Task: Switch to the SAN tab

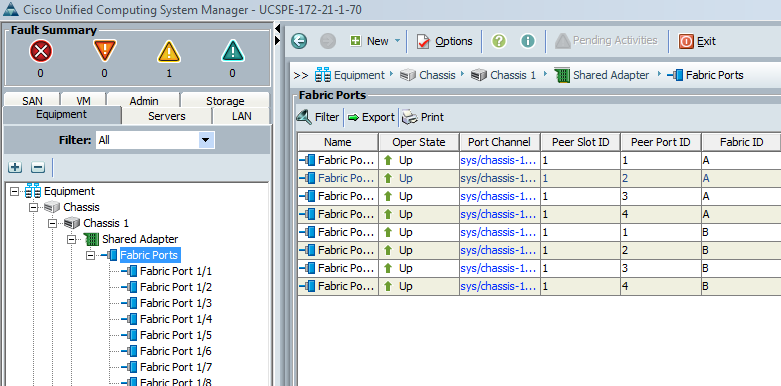Action: (x=32, y=101)
